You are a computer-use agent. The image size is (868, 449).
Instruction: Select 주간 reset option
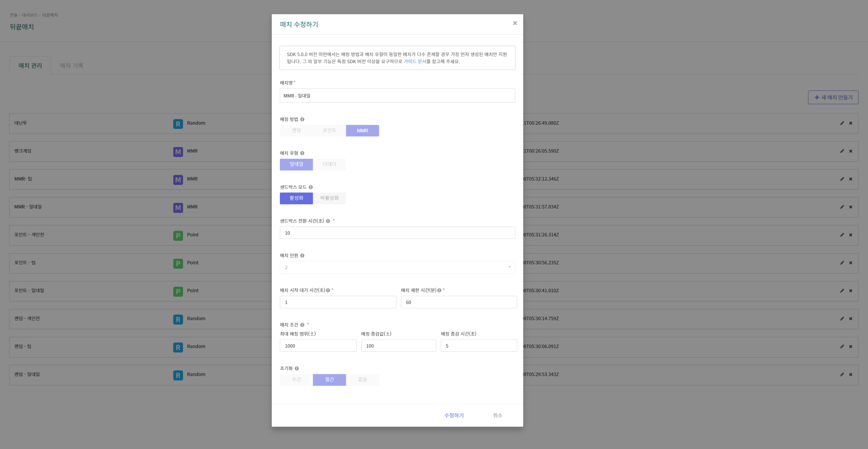coord(296,380)
